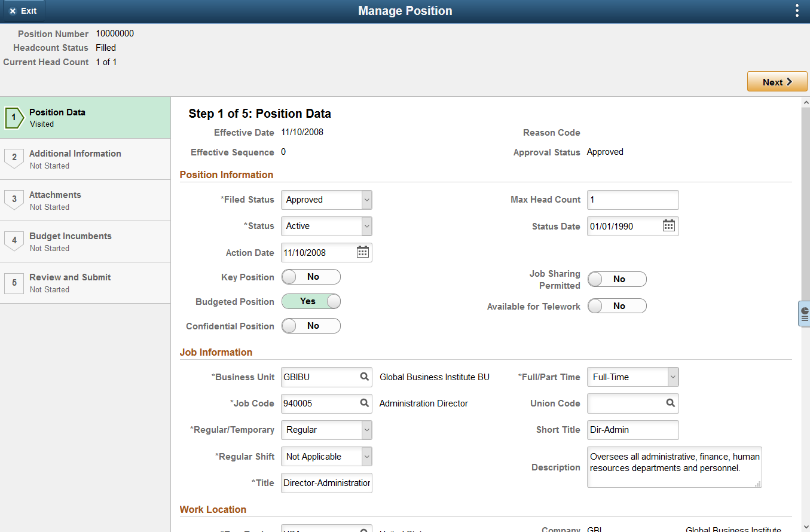Open the Action Date calendar picker
The width and height of the screenshot is (810, 532).
click(362, 252)
